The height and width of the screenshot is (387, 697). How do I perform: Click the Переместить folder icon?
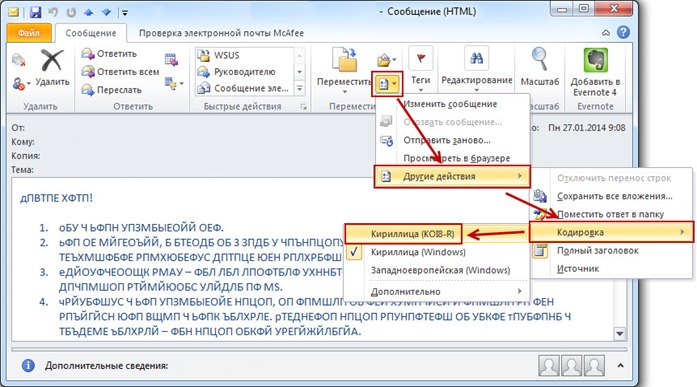coord(344,60)
